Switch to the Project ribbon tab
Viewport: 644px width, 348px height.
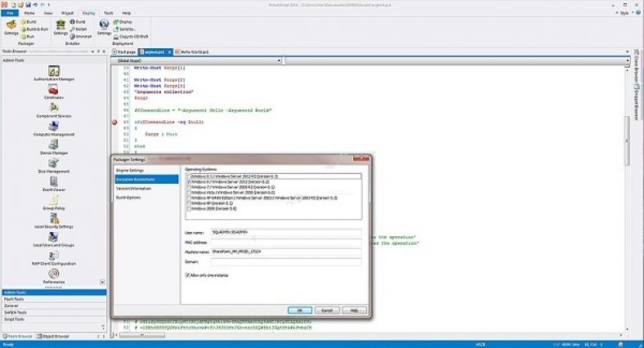[67, 13]
